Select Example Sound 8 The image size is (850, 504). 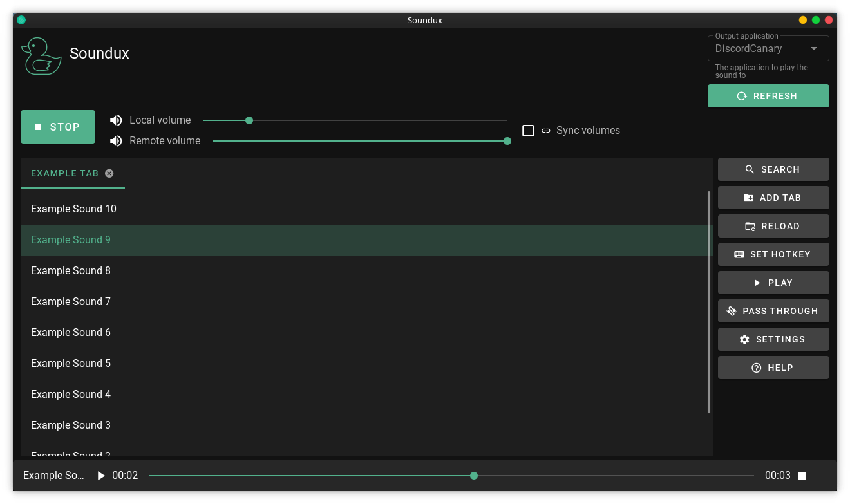366,271
